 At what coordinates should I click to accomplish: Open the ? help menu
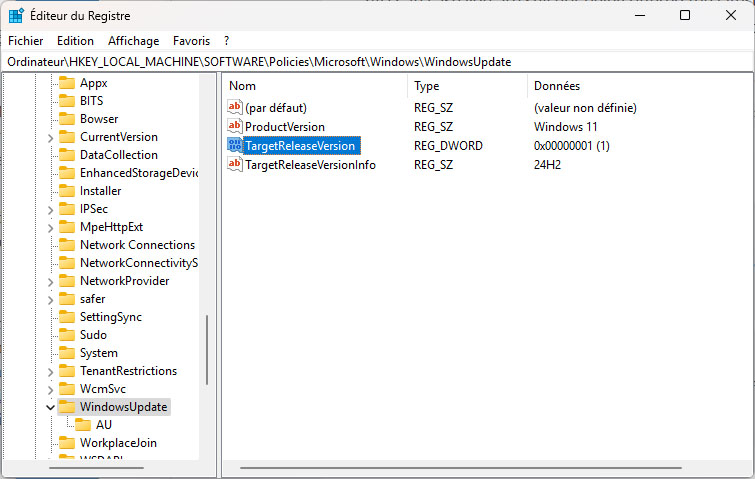pyautogui.click(x=226, y=41)
